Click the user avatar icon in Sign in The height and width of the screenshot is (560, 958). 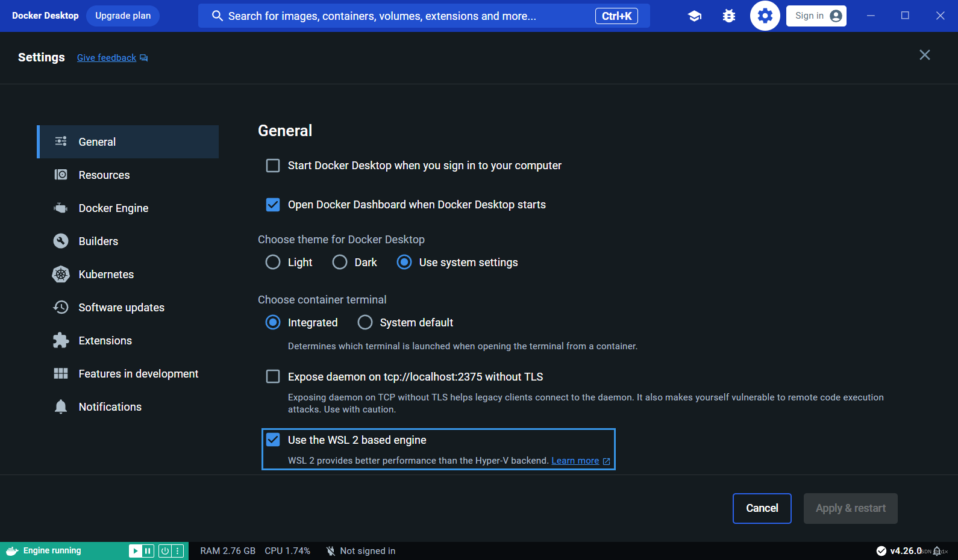click(x=836, y=16)
